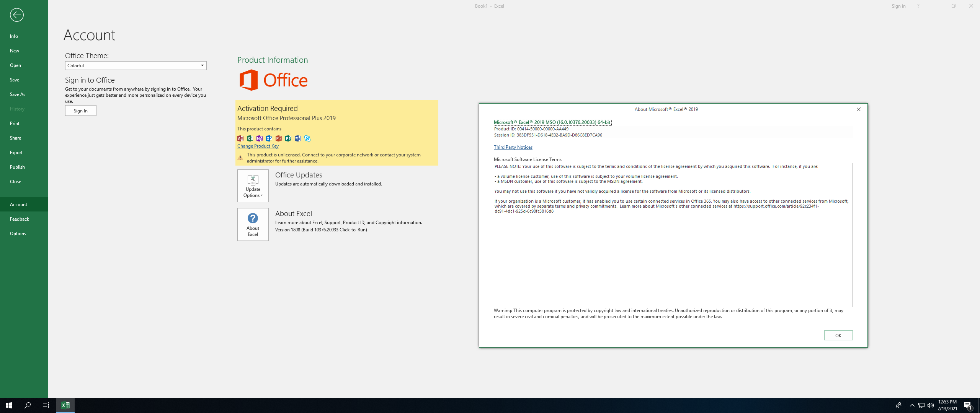The image size is (980, 413).
Task: Show hidden tray icons
Action: point(912,405)
